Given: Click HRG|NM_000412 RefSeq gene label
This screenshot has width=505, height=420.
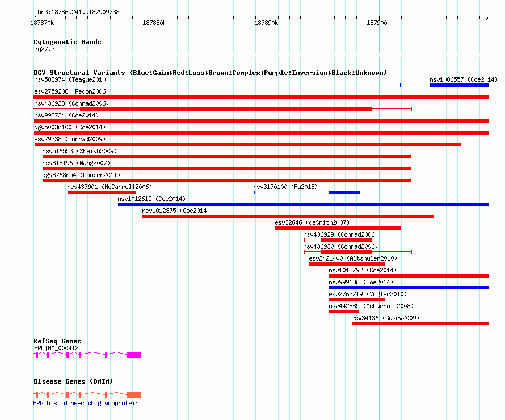Looking at the screenshot, I should click(x=56, y=348).
